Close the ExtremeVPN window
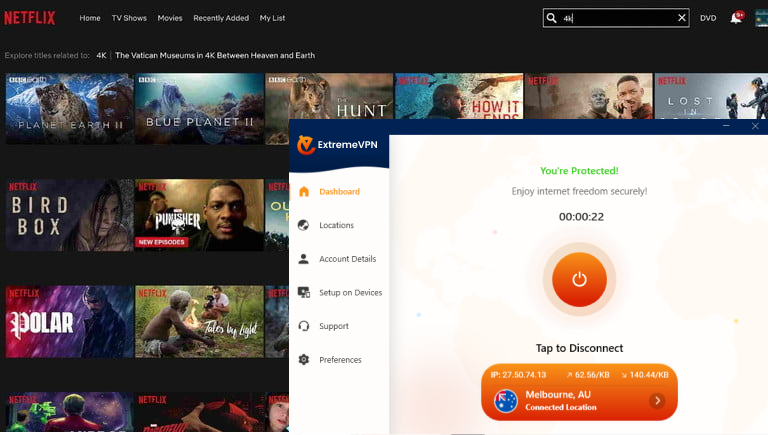This screenshot has width=768, height=435. click(x=755, y=126)
